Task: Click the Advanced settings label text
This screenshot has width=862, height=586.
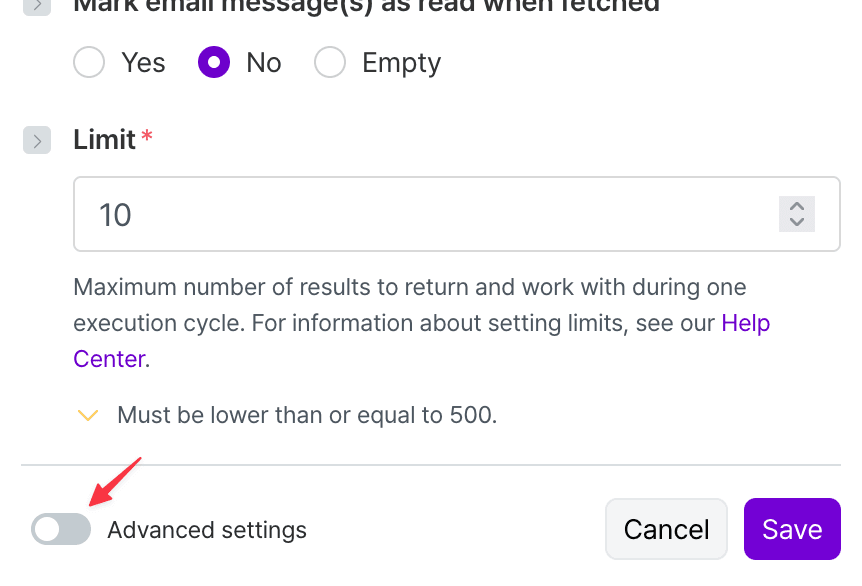Action: (x=207, y=530)
